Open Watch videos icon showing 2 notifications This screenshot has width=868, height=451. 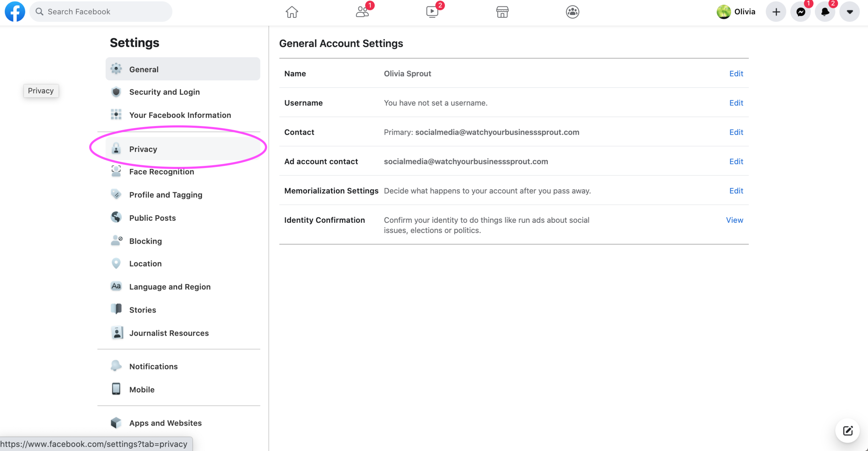[432, 11]
